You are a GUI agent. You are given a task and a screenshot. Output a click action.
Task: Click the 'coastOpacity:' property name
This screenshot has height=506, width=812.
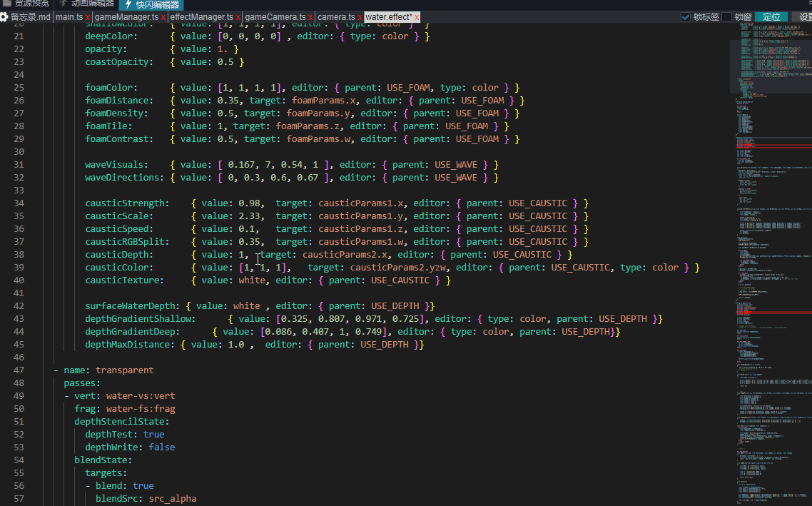pos(119,62)
